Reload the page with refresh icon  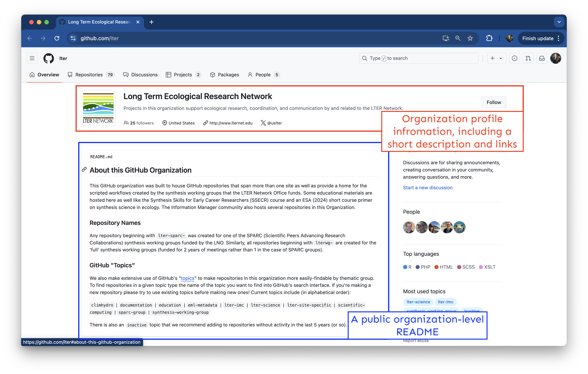pos(57,38)
